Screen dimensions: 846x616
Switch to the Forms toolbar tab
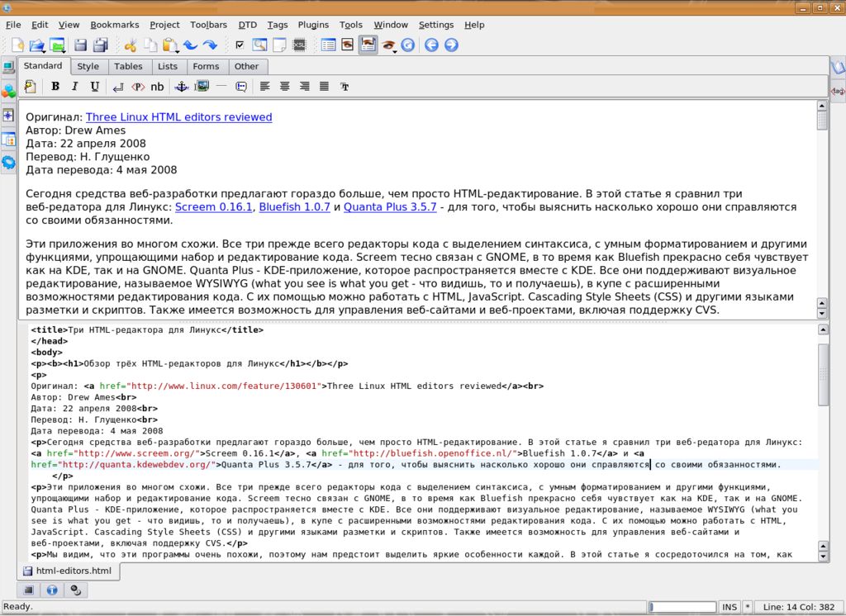206,66
